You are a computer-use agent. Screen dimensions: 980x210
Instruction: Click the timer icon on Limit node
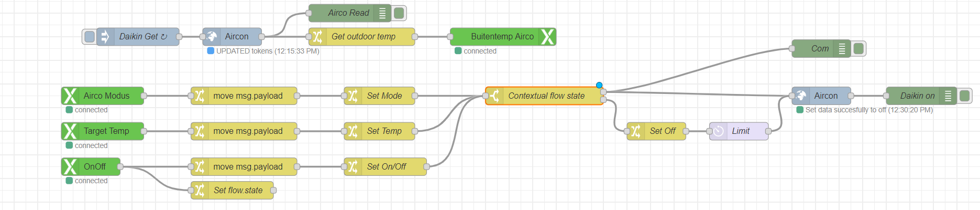pos(718,131)
